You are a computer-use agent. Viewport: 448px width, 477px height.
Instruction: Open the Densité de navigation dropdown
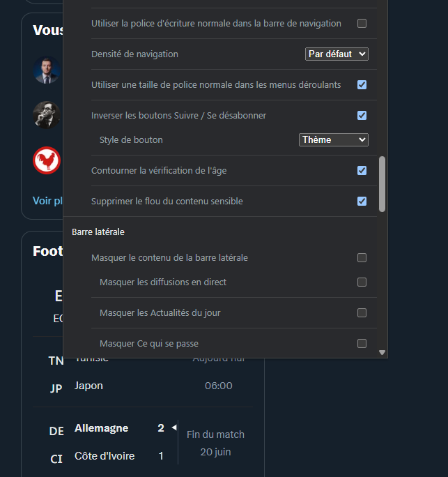(337, 54)
